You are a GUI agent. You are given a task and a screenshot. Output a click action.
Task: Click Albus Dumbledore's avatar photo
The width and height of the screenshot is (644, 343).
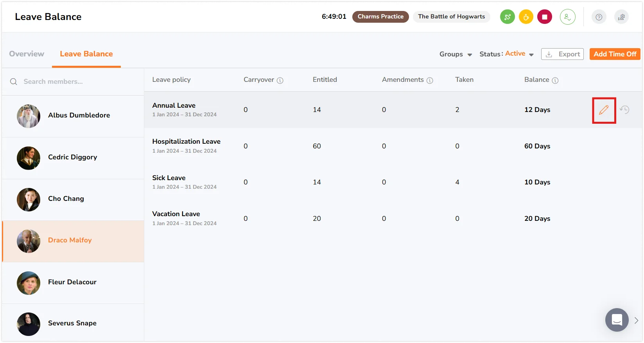pyautogui.click(x=29, y=116)
